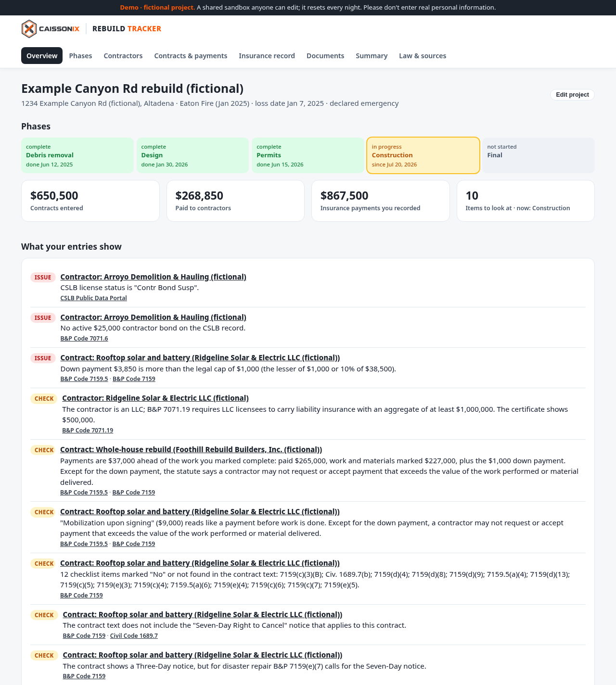Click the $650,500 Contracts entered card

coord(90,201)
